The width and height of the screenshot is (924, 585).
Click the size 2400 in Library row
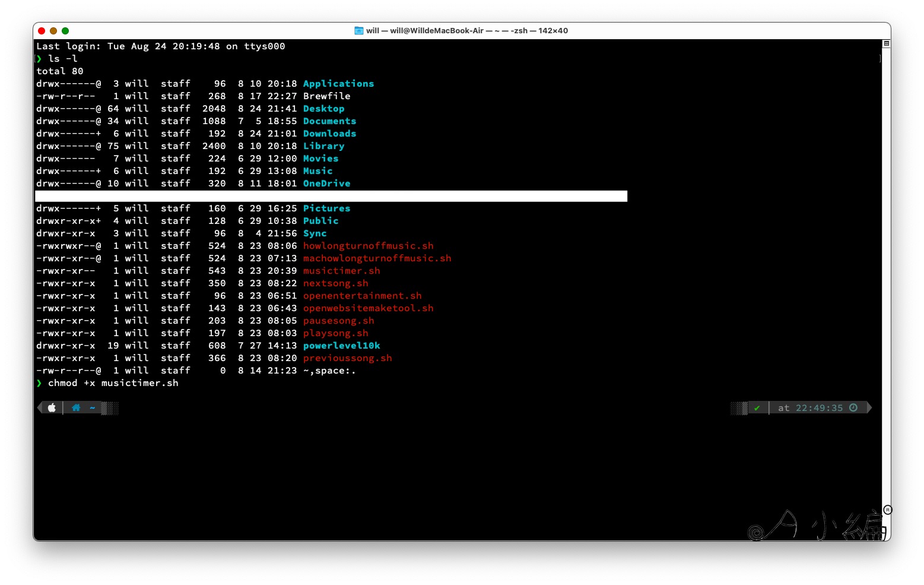click(214, 146)
